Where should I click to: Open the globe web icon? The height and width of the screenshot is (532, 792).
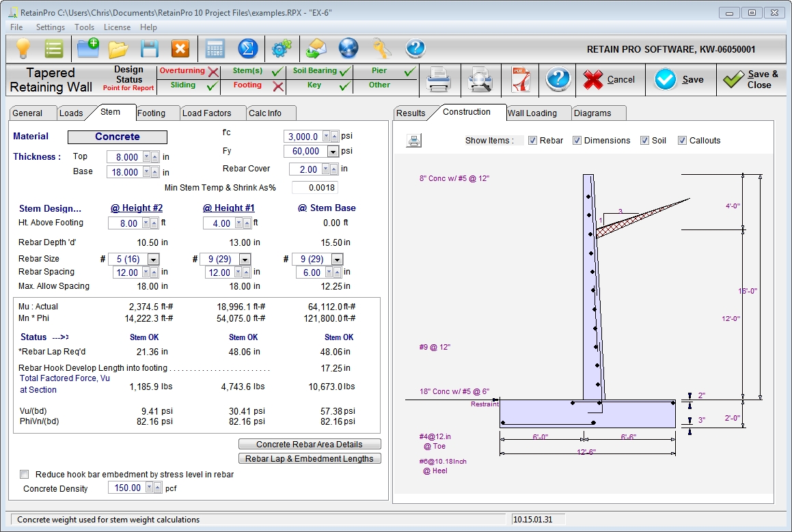[349, 49]
